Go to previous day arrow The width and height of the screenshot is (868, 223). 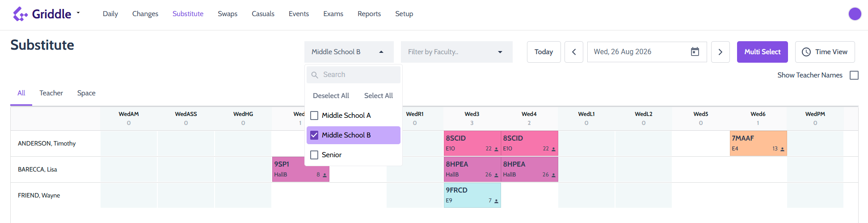click(574, 52)
